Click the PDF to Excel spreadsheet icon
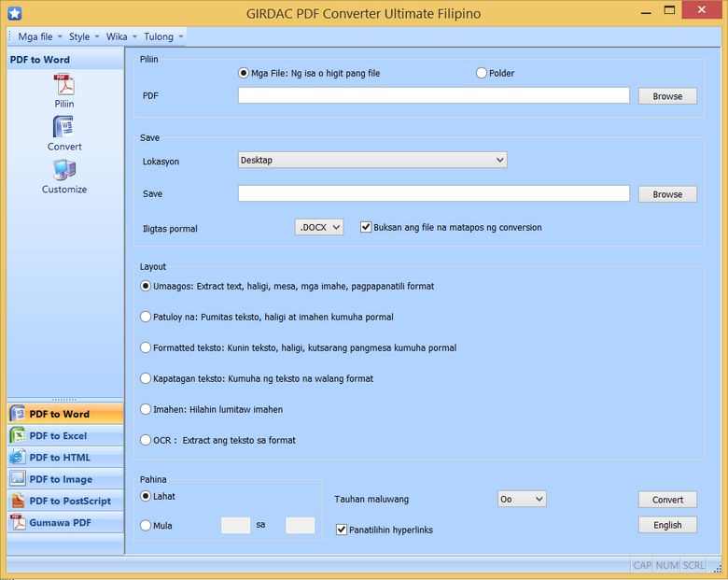728x580 pixels. click(x=17, y=435)
